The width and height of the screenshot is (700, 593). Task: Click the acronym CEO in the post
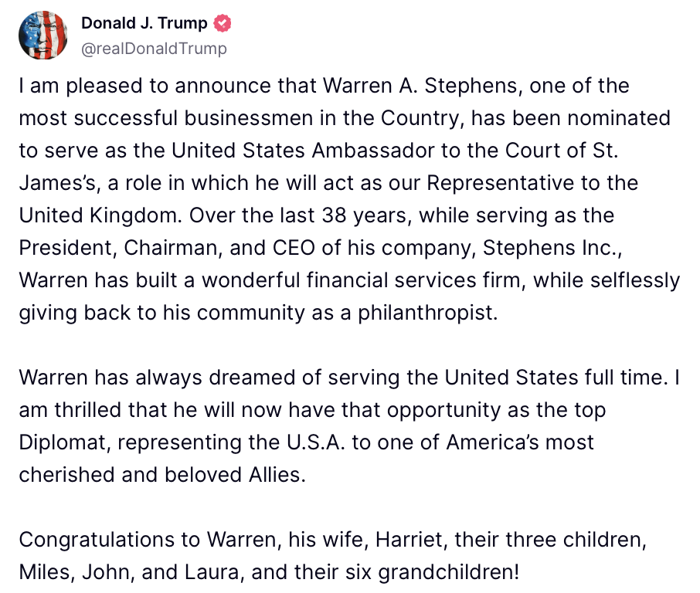pos(294,248)
